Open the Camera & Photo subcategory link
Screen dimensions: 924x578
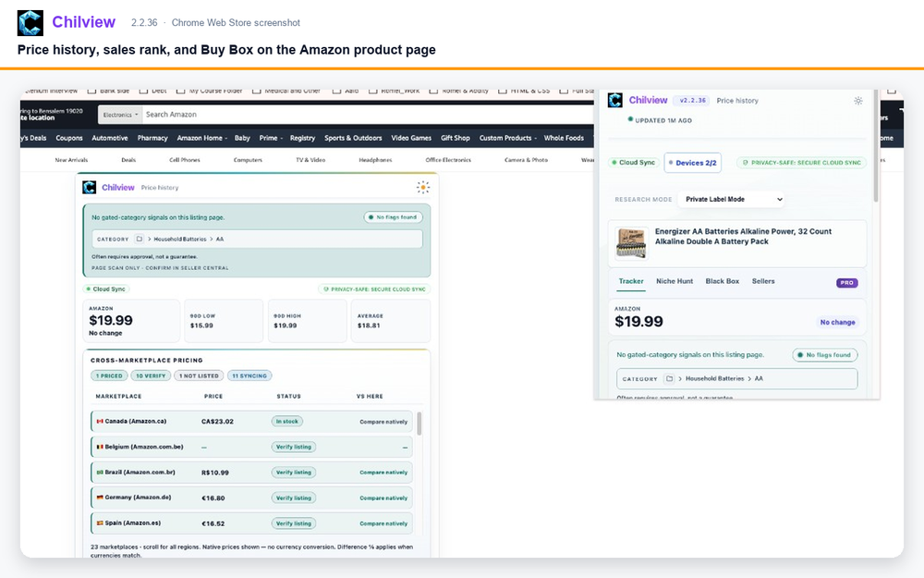527,160
